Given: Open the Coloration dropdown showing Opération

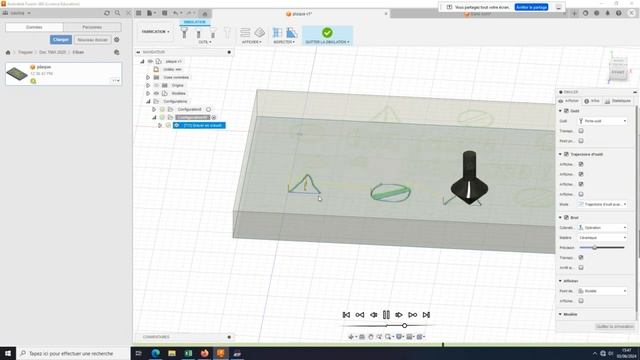Looking at the screenshot, I should pyautogui.click(x=602, y=227).
